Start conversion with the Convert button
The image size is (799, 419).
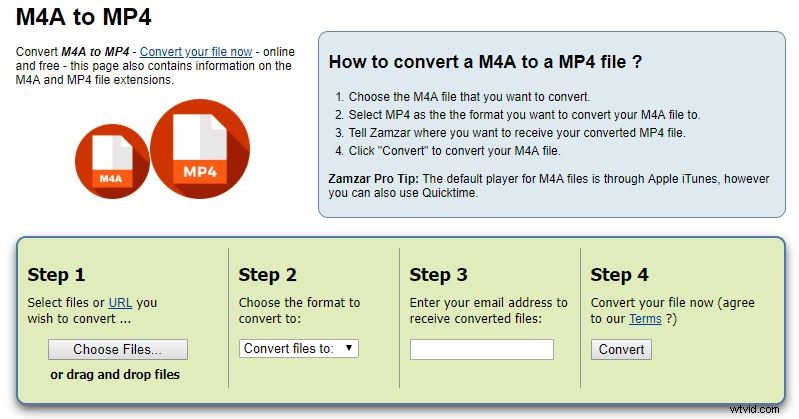(621, 349)
